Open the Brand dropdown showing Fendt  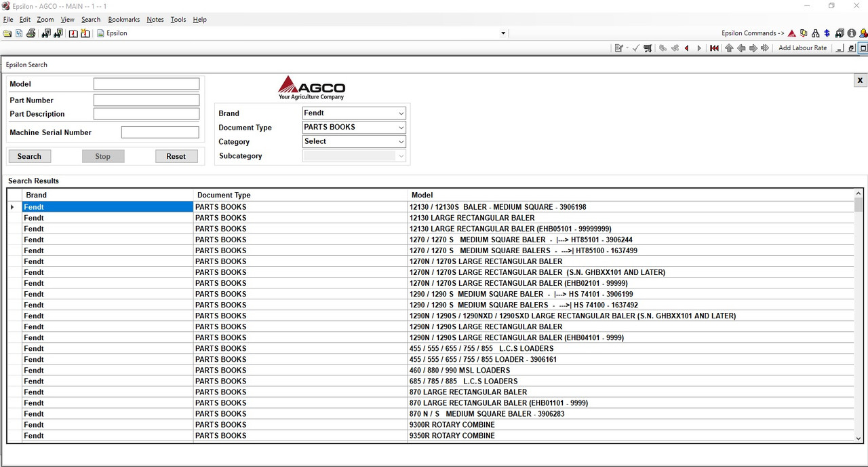pyautogui.click(x=401, y=113)
